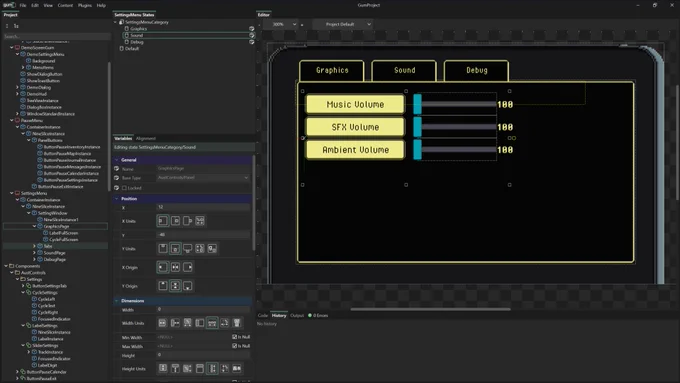The width and height of the screenshot is (680, 383).
Task: Collapse the PauseMenu screen node
Action: 12,120
